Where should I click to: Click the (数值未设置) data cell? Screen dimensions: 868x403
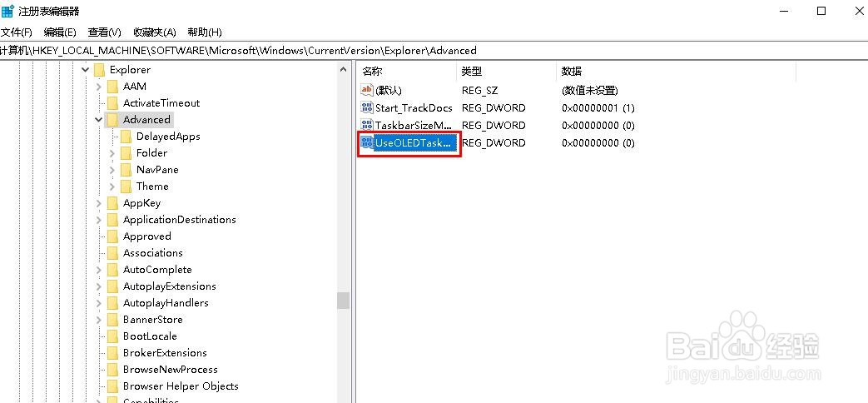tap(589, 90)
